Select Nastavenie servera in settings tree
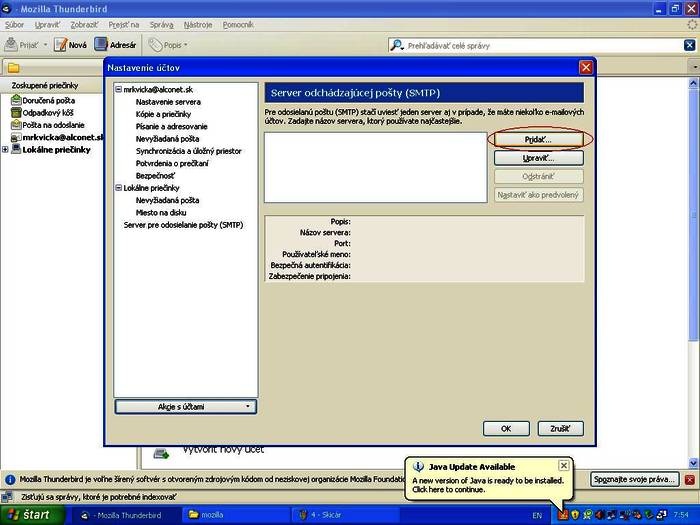700x525 pixels. tap(168, 102)
